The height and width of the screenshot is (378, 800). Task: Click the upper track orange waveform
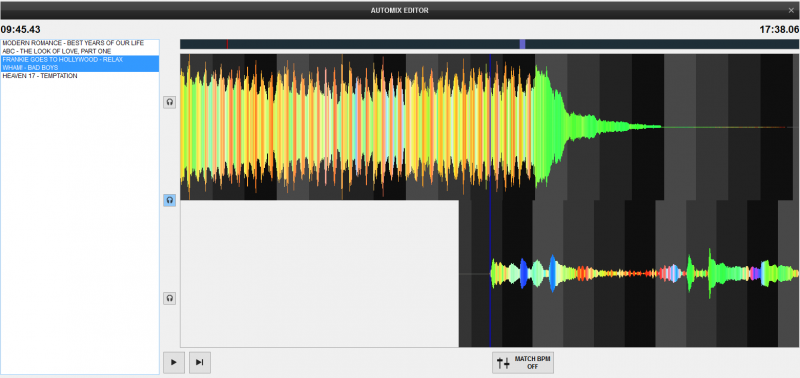coord(357,127)
